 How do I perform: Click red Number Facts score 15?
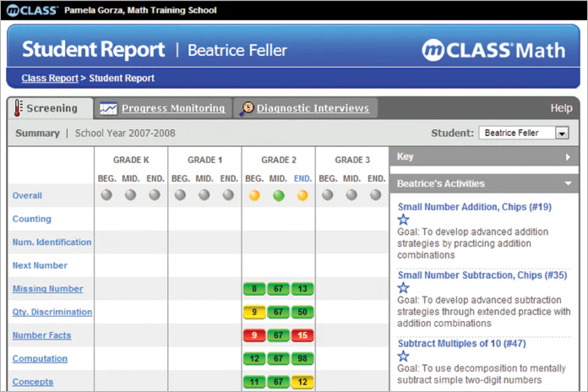pyautogui.click(x=302, y=335)
